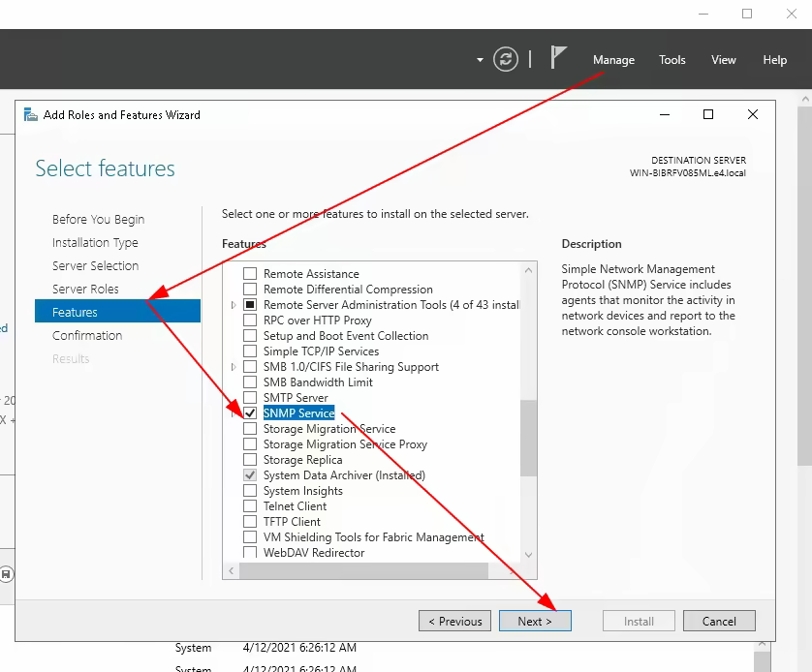Open the dropdown arrow beside refresh icon
The image size is (812, 672).
[x=480, y=60]
